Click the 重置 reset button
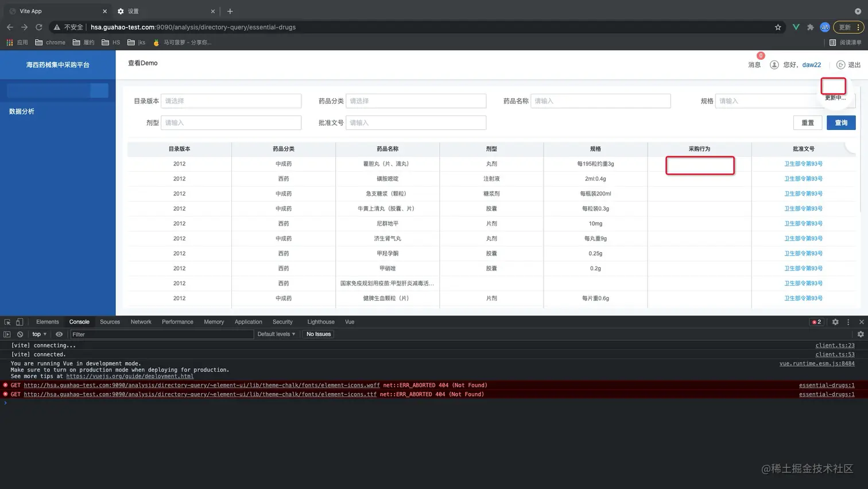Viewport: 868px width, 489px height. (x=808, y=123)
